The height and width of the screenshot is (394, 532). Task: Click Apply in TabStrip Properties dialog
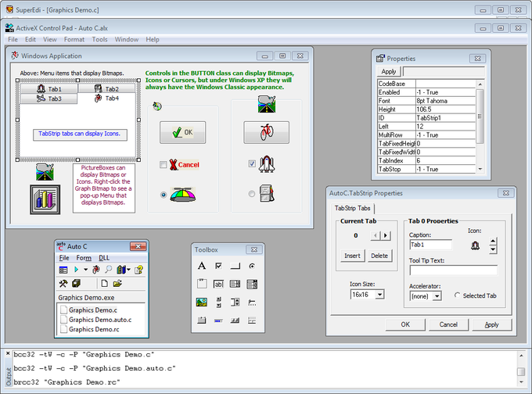tap(491, 324)
